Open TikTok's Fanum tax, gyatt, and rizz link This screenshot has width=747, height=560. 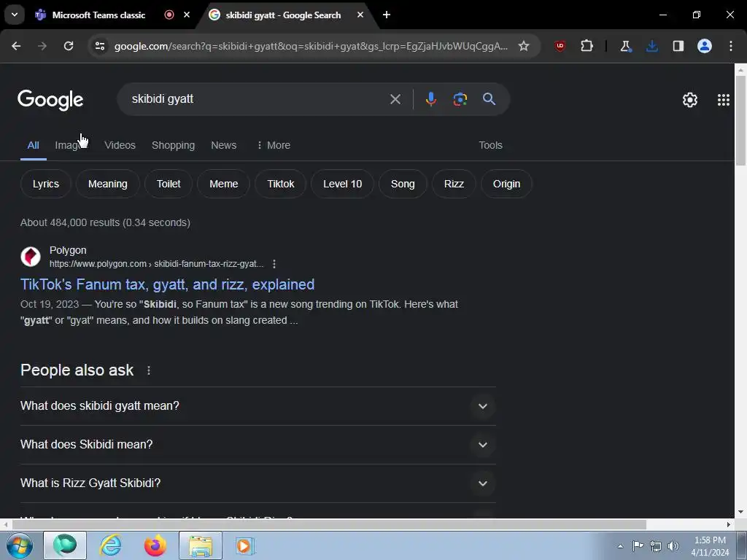point(167,284)
